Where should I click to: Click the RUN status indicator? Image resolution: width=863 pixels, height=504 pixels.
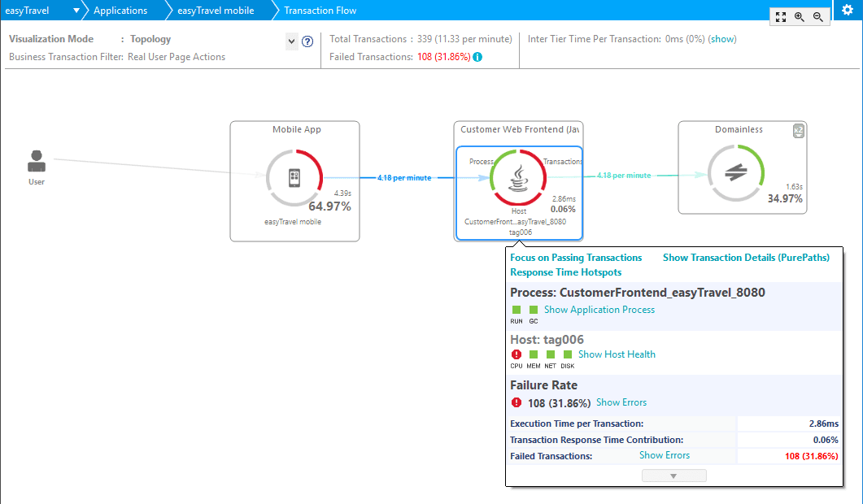tap(516, 310)
